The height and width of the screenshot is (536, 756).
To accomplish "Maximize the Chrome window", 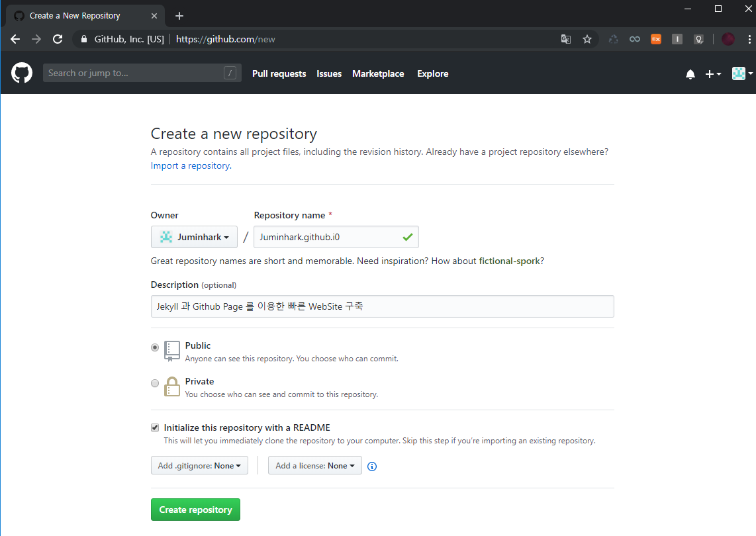I will click(718, 9).
